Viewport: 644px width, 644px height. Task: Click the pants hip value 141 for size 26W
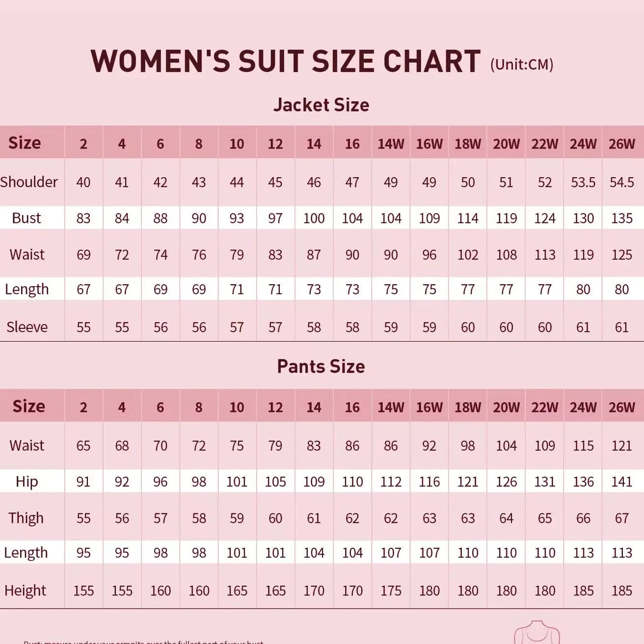pos(621,482)
